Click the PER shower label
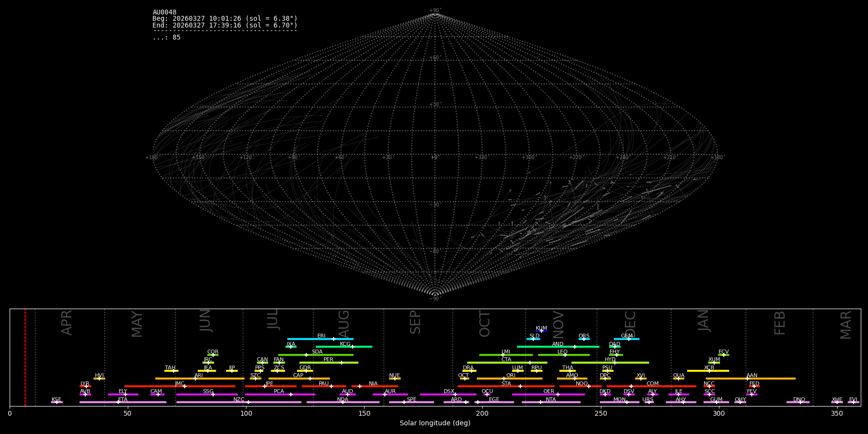This screenshot has width=868, height=434. coord(328,360)
